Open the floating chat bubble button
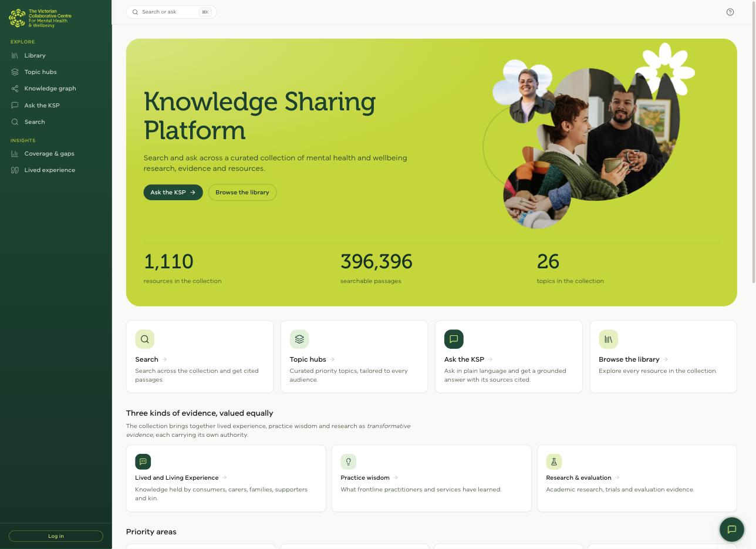 click(x=732, y=529)
